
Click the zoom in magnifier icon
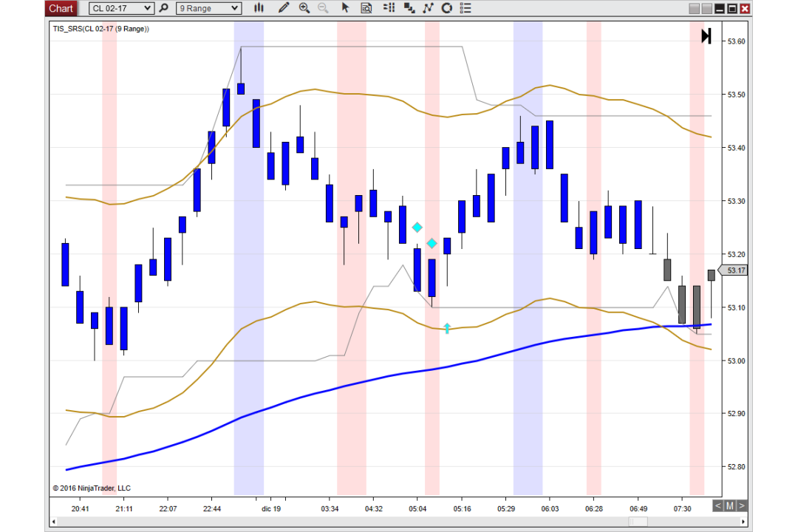coord(304,7)
